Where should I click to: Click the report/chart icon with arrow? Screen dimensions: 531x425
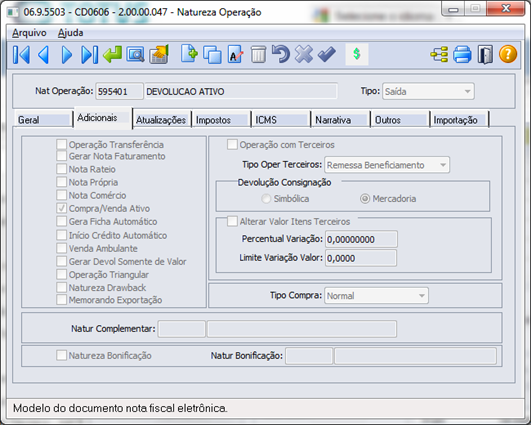(x=159, y=55)
